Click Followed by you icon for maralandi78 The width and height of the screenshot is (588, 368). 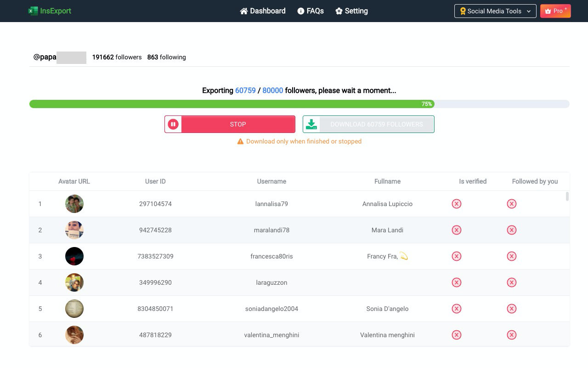(x=512, y=230)
